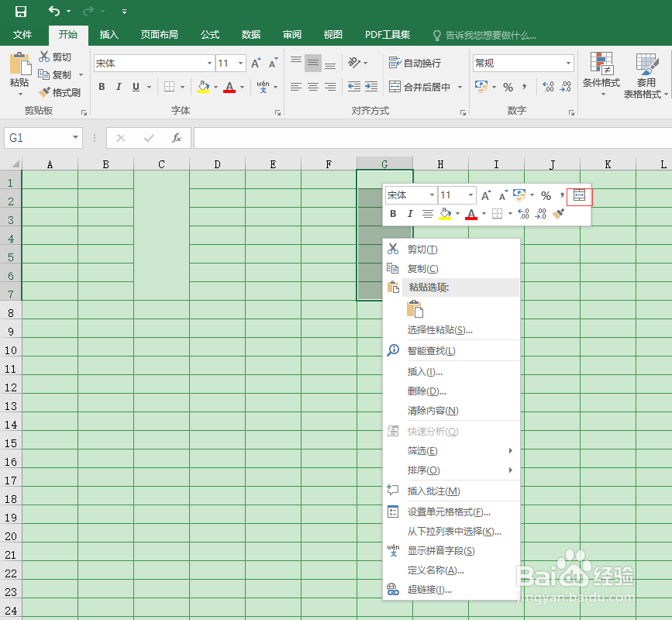Toggle align text left in the ribbon
The width and height of the screenshot is (672, 620).
(x=296, y=87)
